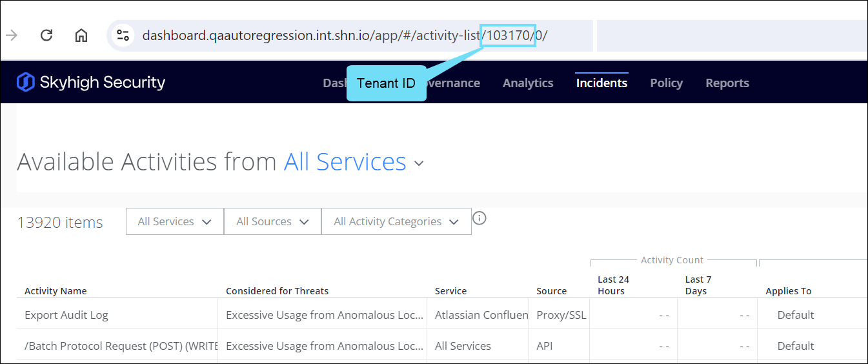The image size is (868, 364).
Task: Switch to the Analytics tab
Action: 527,83
